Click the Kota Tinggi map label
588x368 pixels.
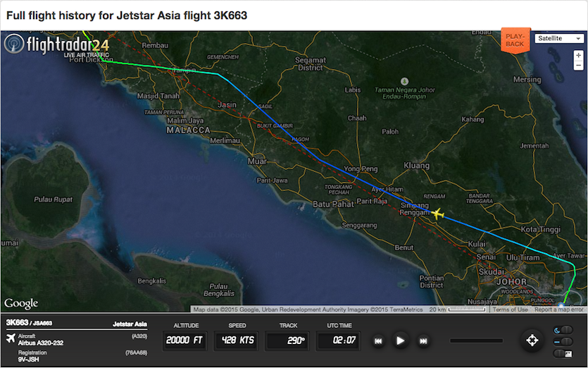click(540, 229)
